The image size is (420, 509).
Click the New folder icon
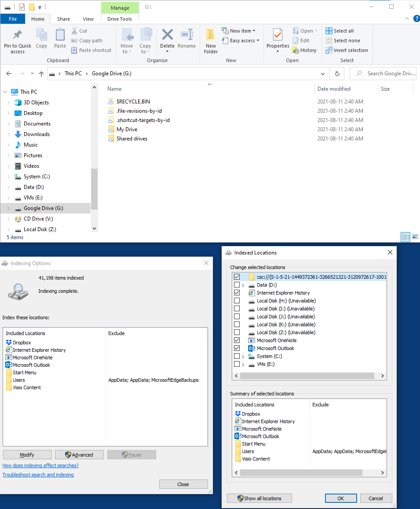pos(211,34)
